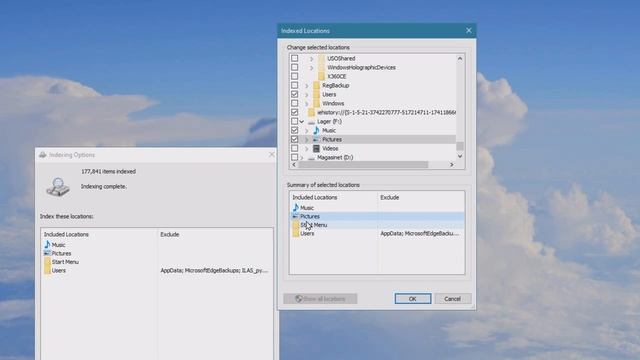Click Included Locations header in Indexing Options

[x=66, y=234]
